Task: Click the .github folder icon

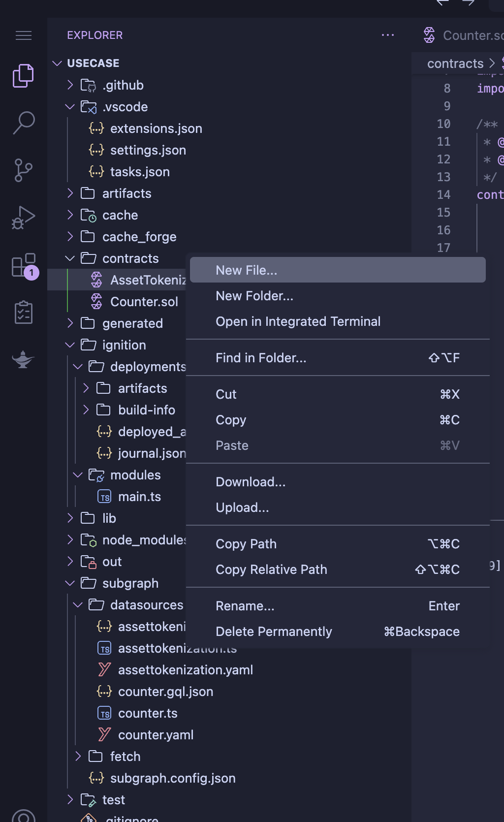Action: [x=89, y=85]
